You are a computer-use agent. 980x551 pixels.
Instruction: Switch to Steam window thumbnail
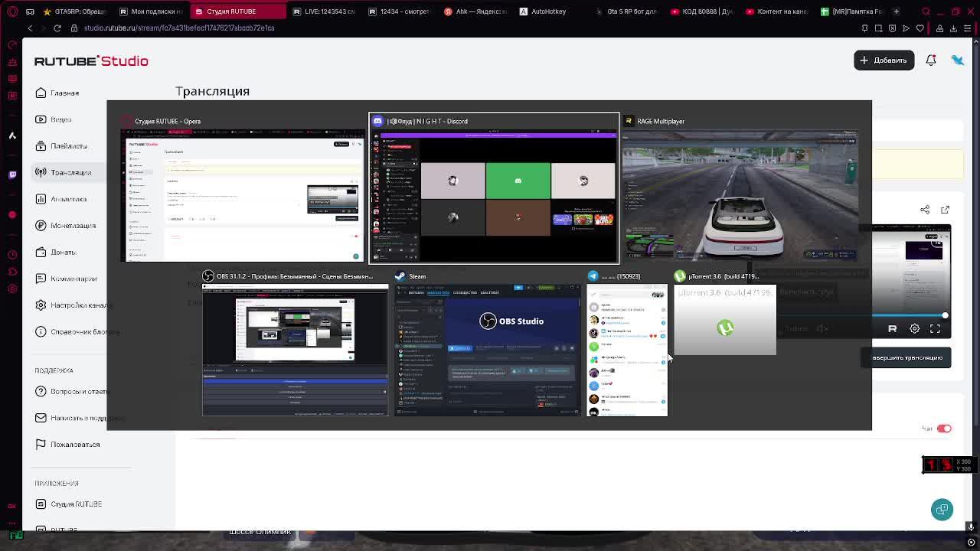coord(487,344)
